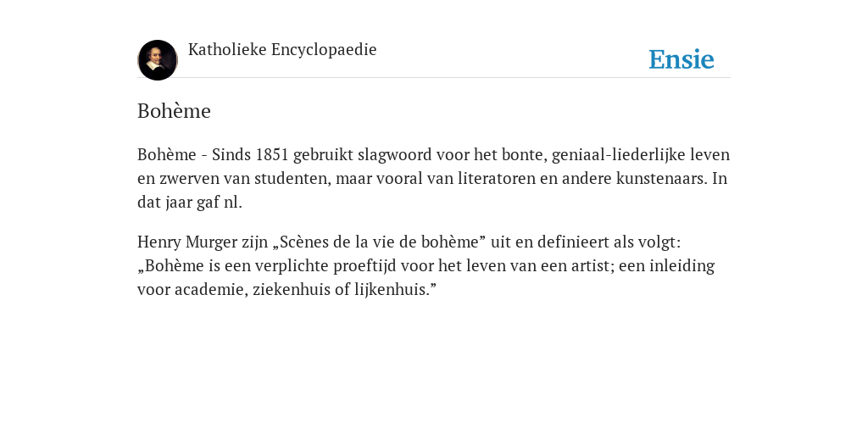The image size is (868, 434).
Task: Click the blue Ensie logo
Action: pyautogui.click(x=682, y=59)
